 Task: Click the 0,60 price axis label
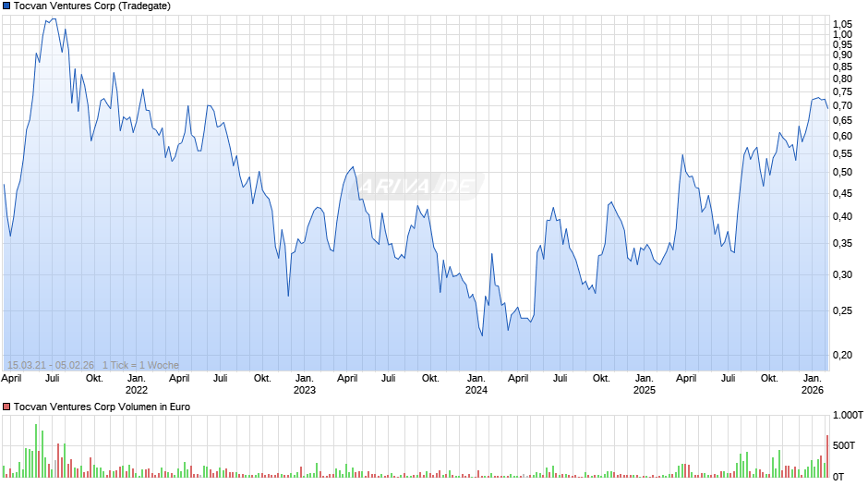coord(842,137)
